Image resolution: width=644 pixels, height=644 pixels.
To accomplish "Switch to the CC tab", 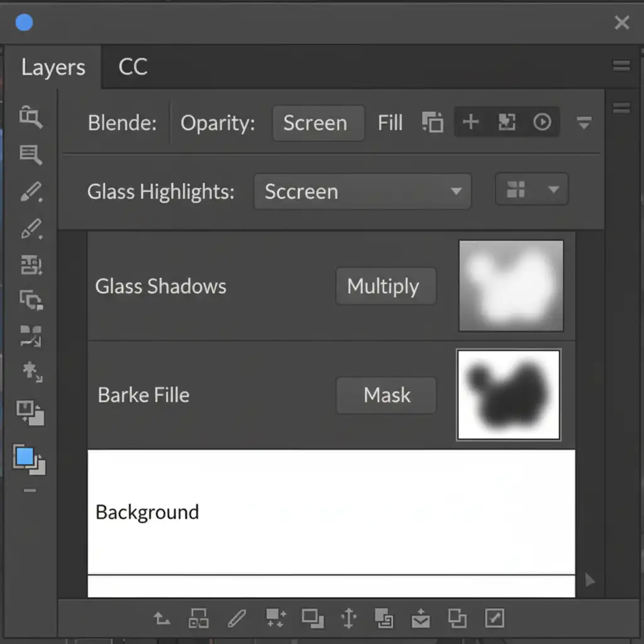I will point(133,67).
